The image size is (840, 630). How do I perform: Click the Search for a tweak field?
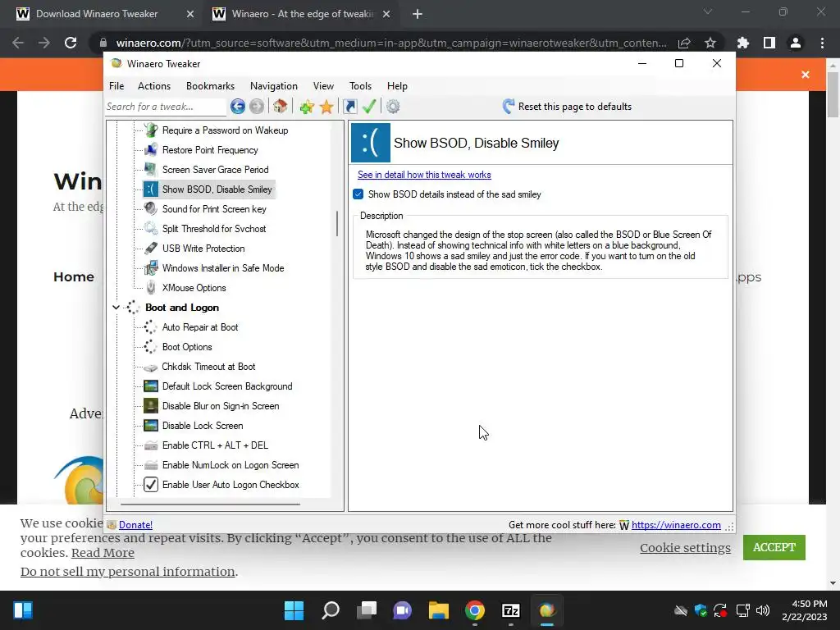[x=166, y=107]
